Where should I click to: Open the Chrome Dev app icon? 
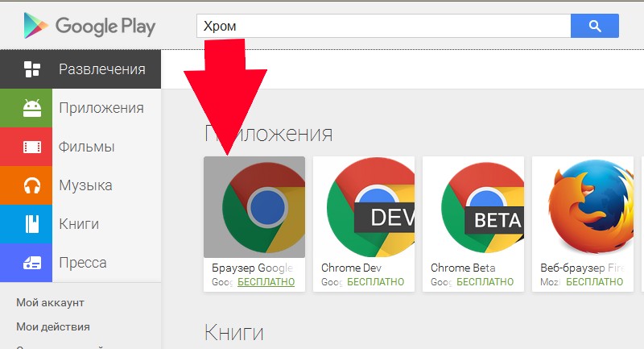coord(364,206)
